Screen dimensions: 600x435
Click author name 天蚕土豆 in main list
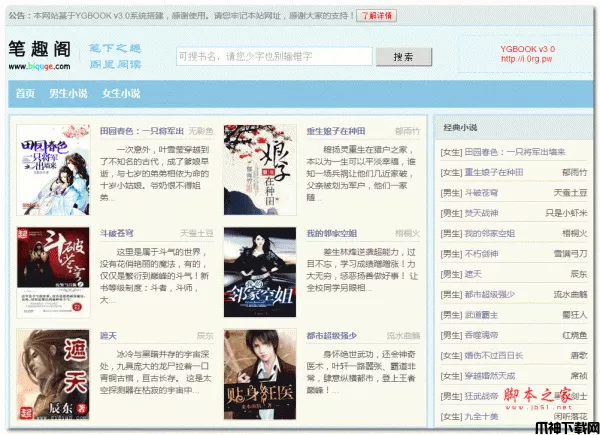click(x=197, y=233)
